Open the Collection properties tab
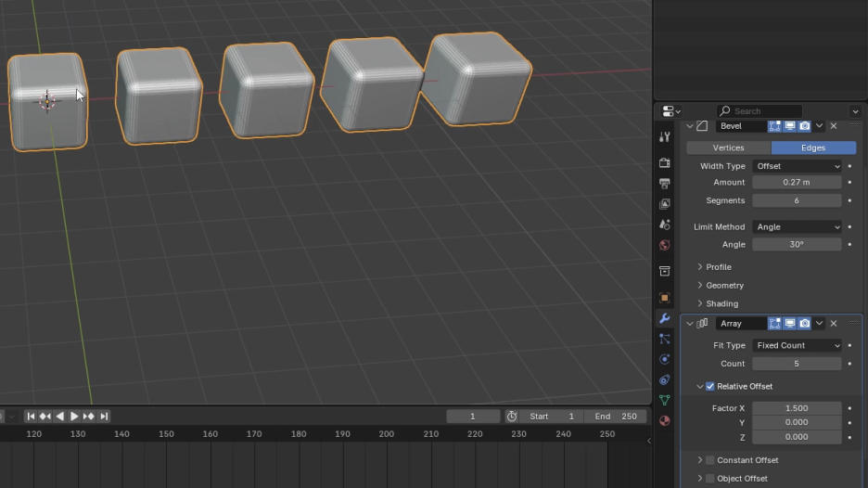 (x=665, y=272)
